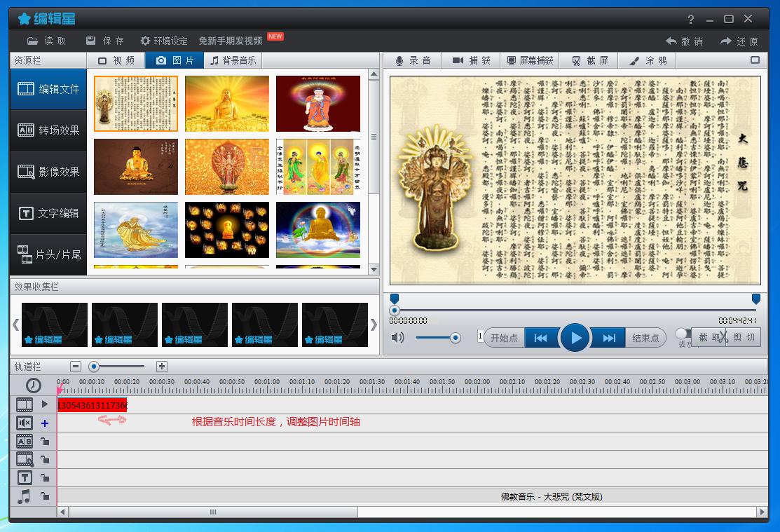Image resolution: width=780 pixels, height=532 pixels.
Task: Start 屏幕捕获 screen capture
Action: tap(530, 61)
